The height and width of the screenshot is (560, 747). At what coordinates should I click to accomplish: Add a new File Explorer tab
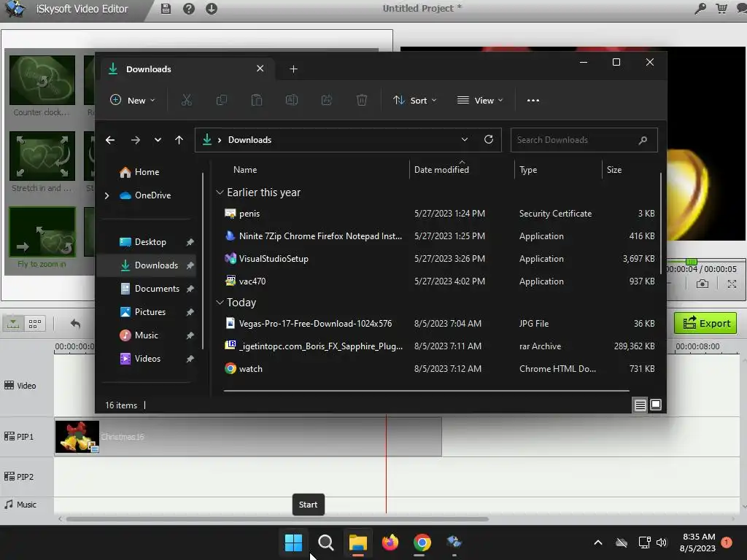(293, 69)
